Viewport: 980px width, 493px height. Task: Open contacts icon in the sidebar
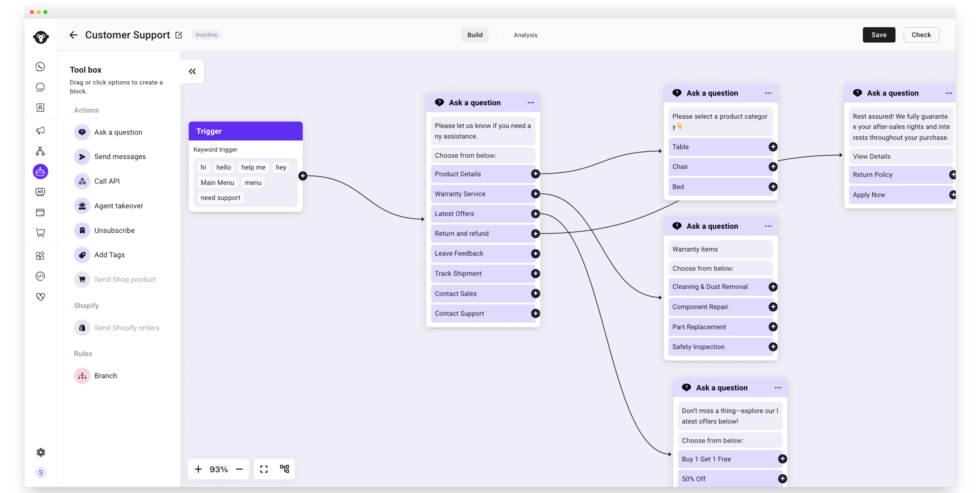click(x=40, y=108)
